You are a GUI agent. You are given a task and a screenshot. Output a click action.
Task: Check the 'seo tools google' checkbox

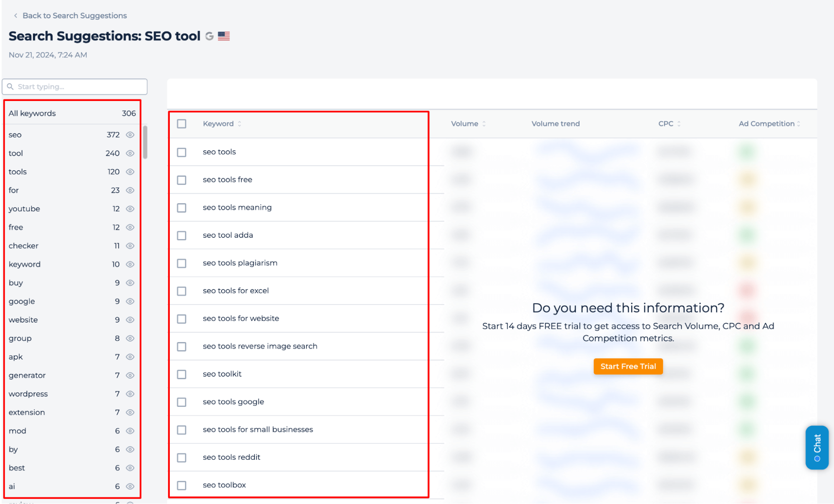181,402
